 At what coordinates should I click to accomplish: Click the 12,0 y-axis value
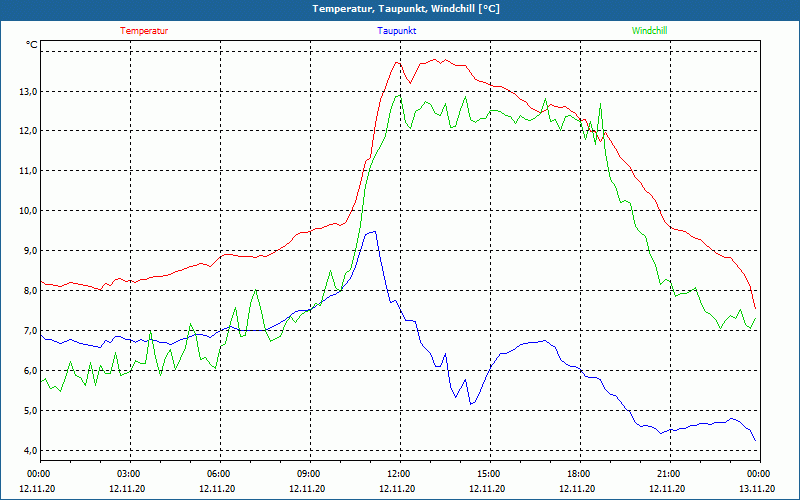29,131
